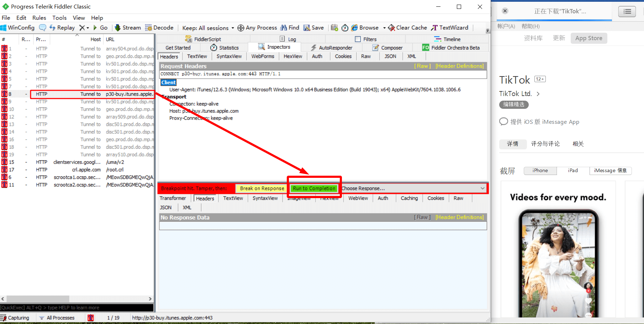The height and width of the screenshot is (324, 644).
Task: Open 帮助(H) menu in iTunes
Action: tap(530, 26)
